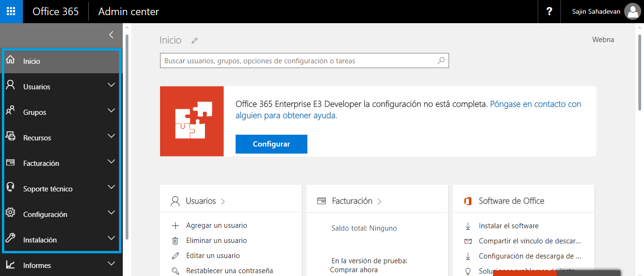Expand the Facturación menu chevron
644x276 pixels.
(x=111, y=162)
